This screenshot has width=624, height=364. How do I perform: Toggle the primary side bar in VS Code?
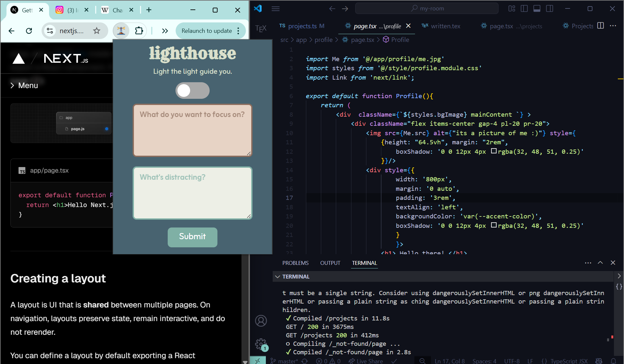tap(524, 9)
